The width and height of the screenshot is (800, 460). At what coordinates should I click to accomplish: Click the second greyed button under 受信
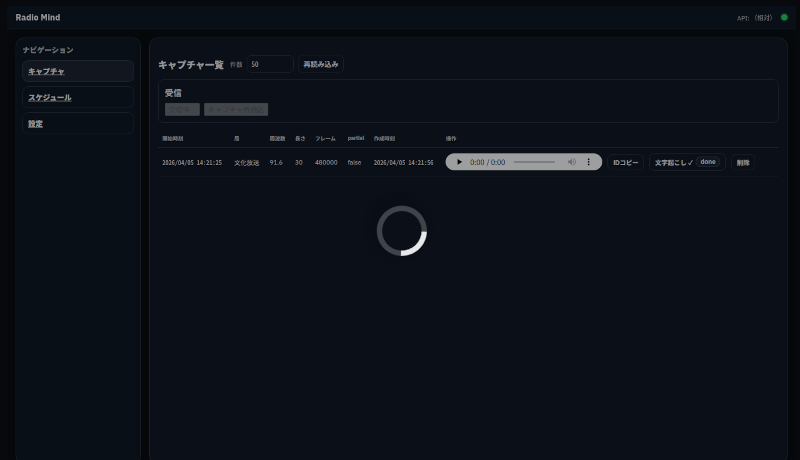pos(236,109)
